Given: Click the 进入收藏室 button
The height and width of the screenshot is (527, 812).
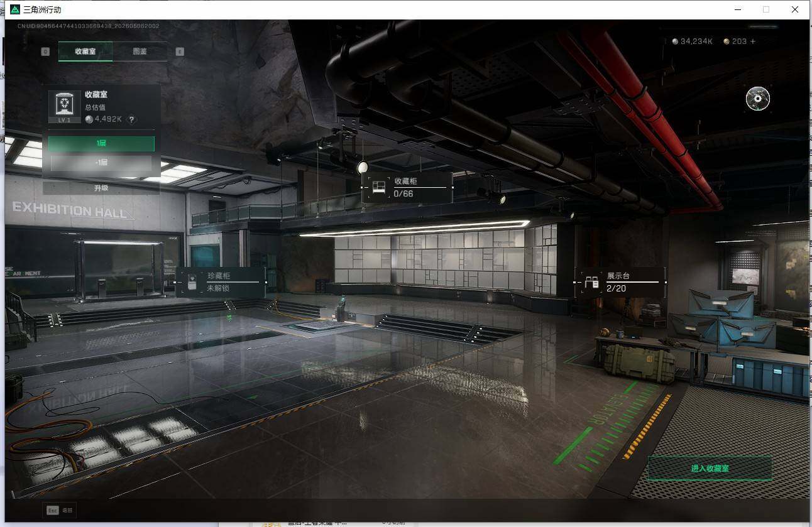Looking at the screenshot, I should coord(710,469).
